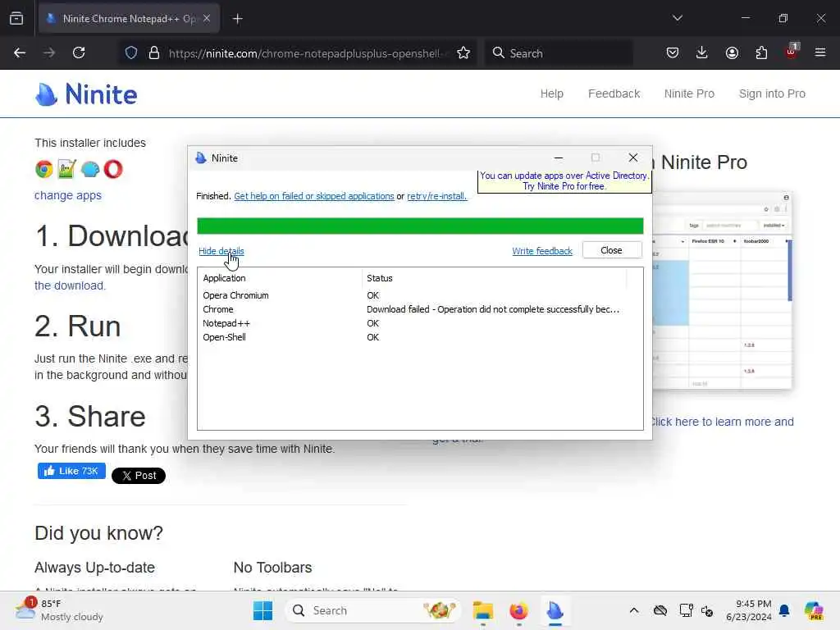Open Write feedback link in dialog

tap(542, 251)
